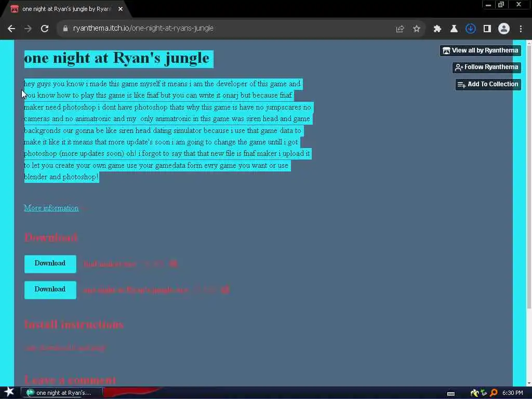The image size is (532, 399).
Task: Click the Windows icon beside fnaf maker file
Action: click(x=174, y=263)
